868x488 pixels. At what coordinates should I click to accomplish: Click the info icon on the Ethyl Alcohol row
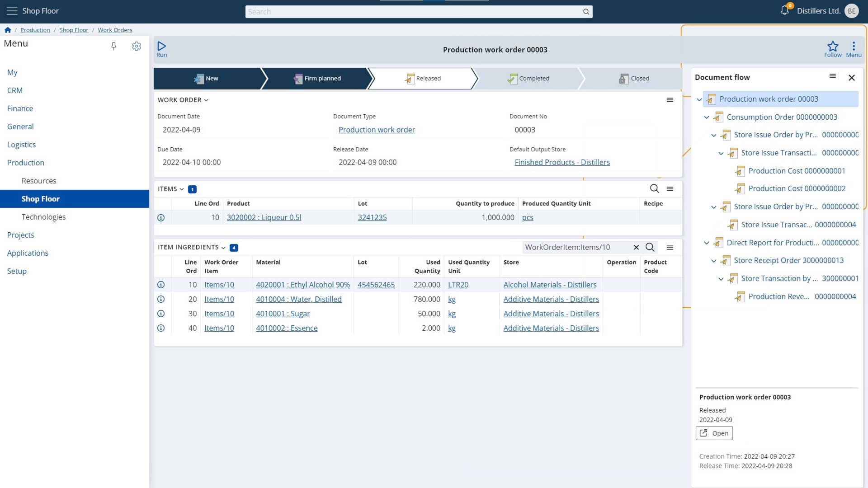(161, 285)
